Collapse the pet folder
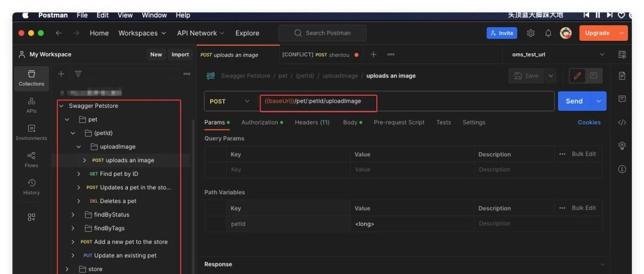This screenshot has width=644, height=274. coord(67,120)
